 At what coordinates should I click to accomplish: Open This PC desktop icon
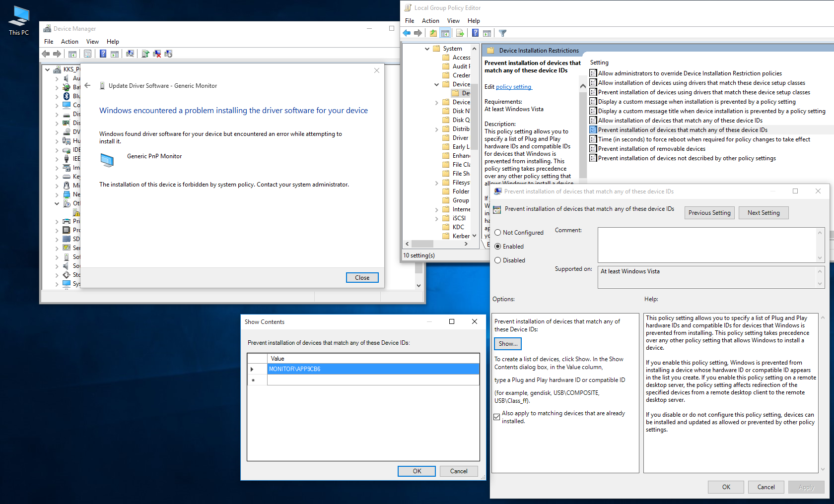19,21
